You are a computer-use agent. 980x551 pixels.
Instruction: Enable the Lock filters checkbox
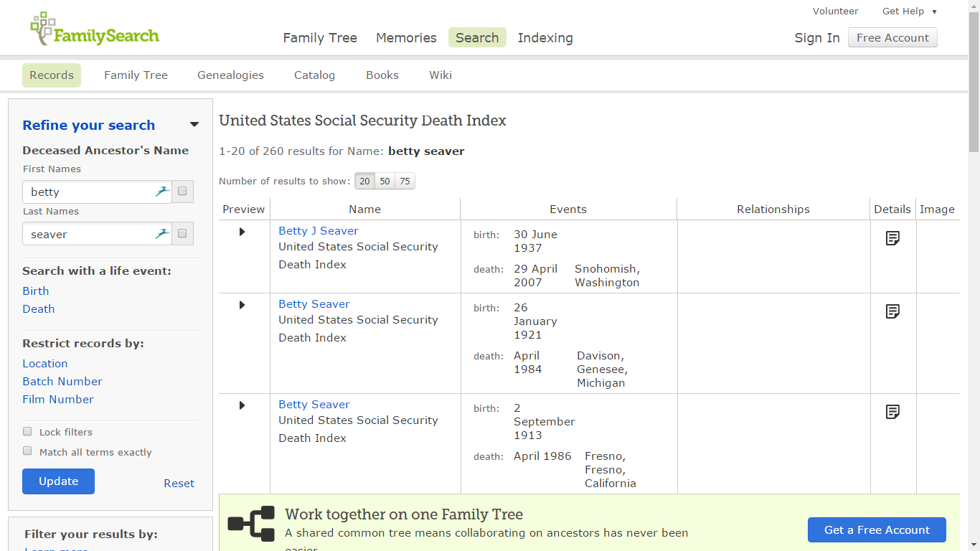pyautogui.click(x=27, y=430)
